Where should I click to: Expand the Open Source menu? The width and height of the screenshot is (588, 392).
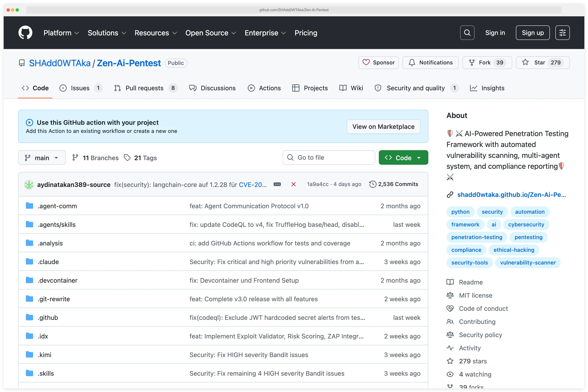pos(211,33)
